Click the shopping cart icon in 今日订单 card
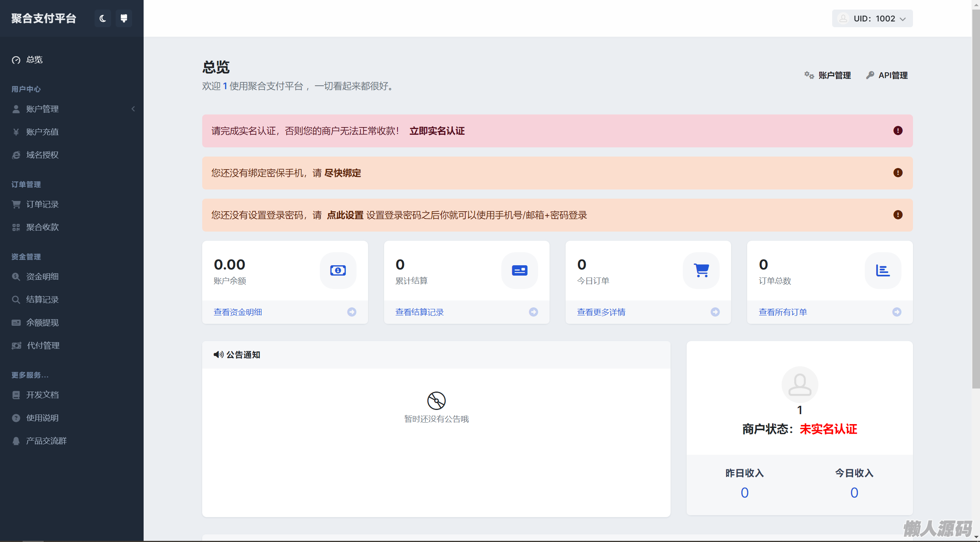 (x=701, y=271)
